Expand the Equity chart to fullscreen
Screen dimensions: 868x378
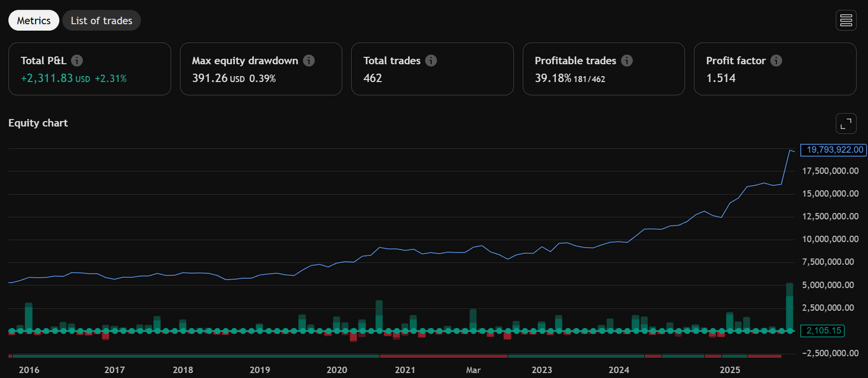[846, 124]
